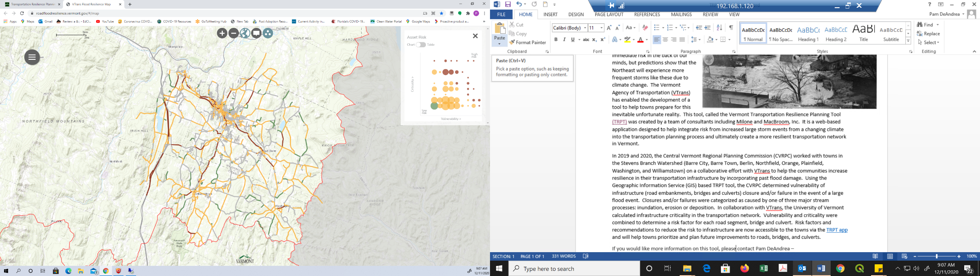Image resolution: width=980 pixels, height=276 pixels.
Task: Apply bullet list formatting in Word
Action: pyautogui.click(x=657, y=28)
